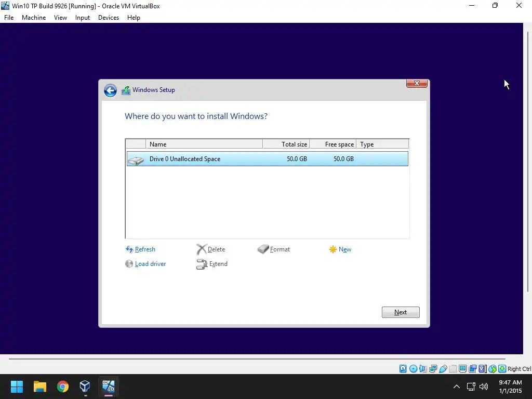Open VirtualBox Manager from the taskbar
532x399 pixels.
(85, 387)
